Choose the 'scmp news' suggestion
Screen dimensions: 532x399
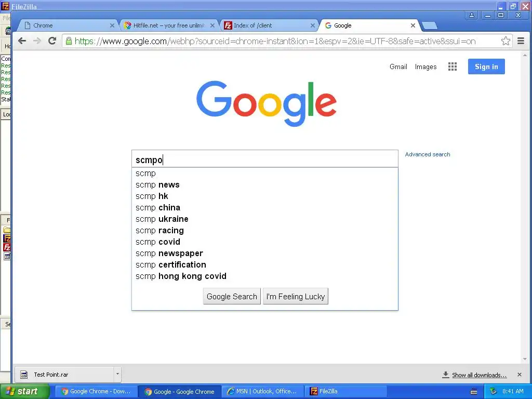click(x=264, y=184)
